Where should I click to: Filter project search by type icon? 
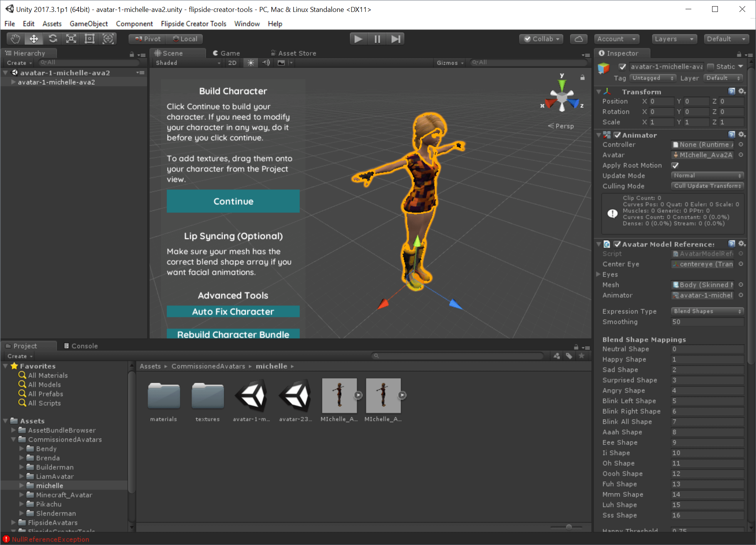point(557,356)
